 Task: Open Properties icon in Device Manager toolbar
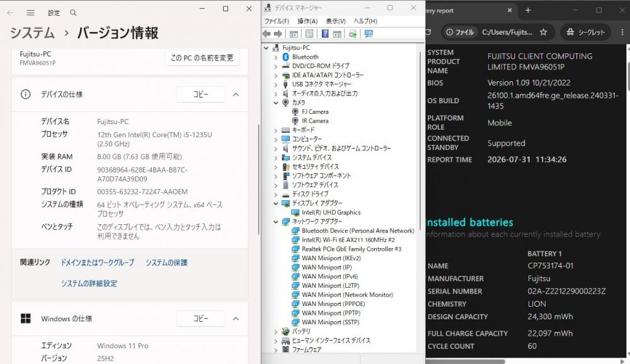[309, 34]
